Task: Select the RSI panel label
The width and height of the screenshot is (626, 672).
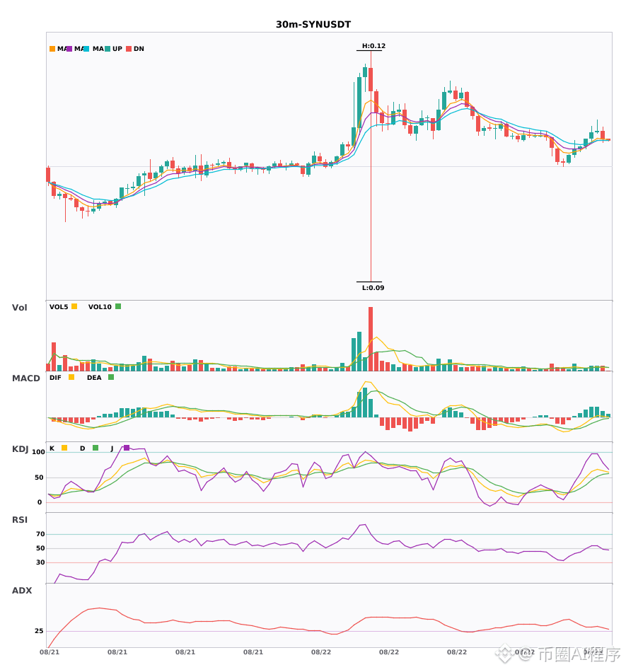Action: click(20, 520)
